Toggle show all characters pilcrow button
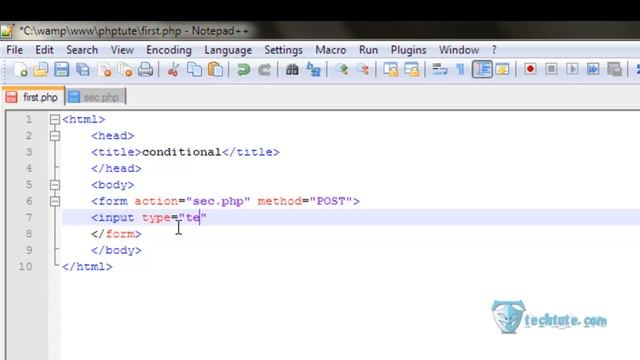The height and width of the screenshot is (360, 640). pos(460,70)
